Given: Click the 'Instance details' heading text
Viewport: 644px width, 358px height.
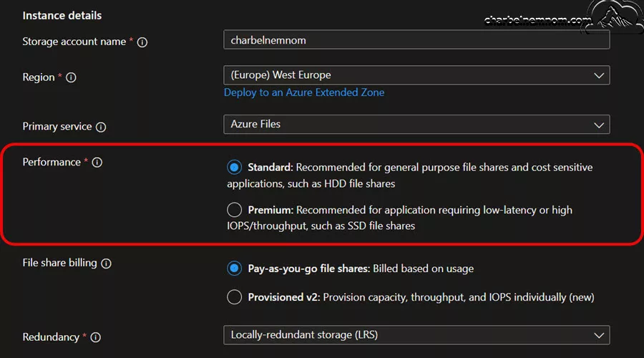Looking at the screenshot, I should tap(62, 16).
